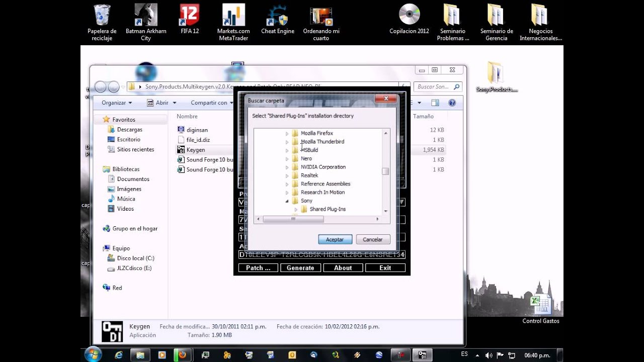Screen dimensions: 644x362
Task: Open the Música library
Action: pos(126,199)
